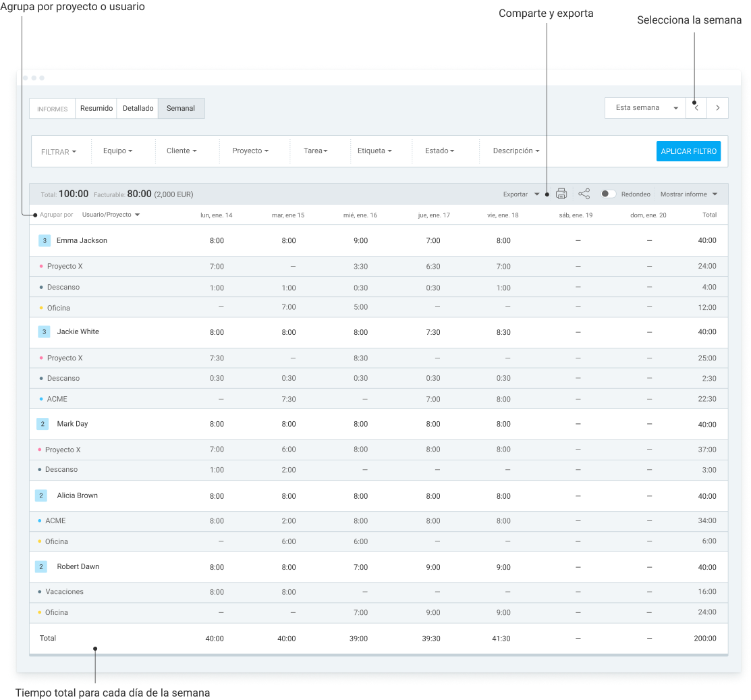The image size is (751, 700).
Task: Click the vie, ene. 18 column header
Action: tap(503, 215)
